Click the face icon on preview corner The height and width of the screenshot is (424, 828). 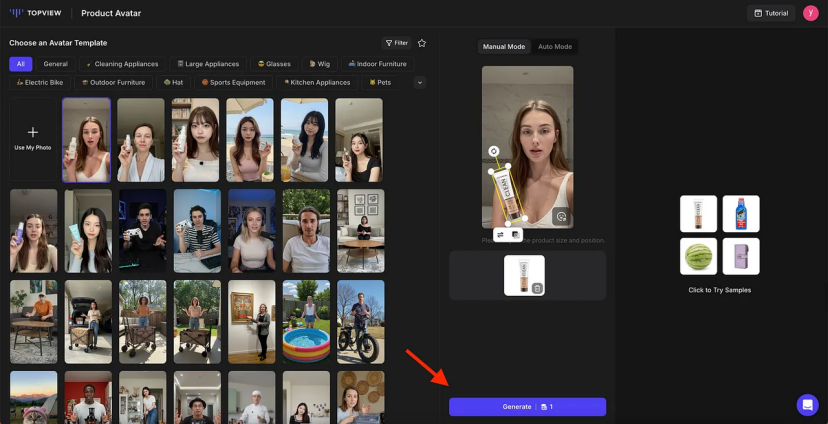click(561, 216)
